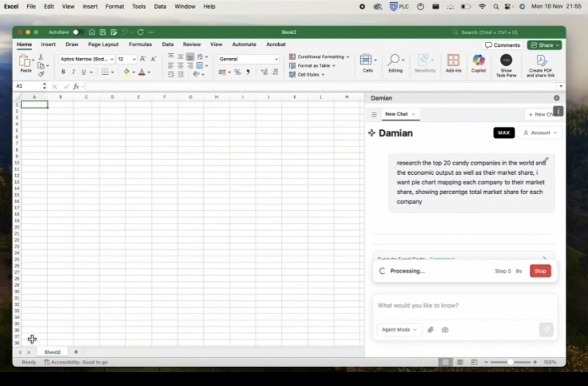Click the decrease font size icon
The image size is (588, 386).
154,59
